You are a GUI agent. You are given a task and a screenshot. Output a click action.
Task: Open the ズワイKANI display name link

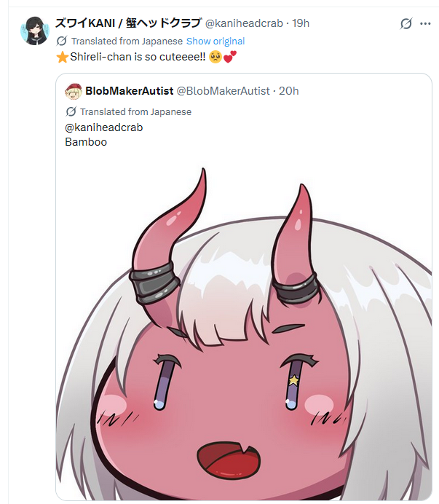[x=129, y=23]
